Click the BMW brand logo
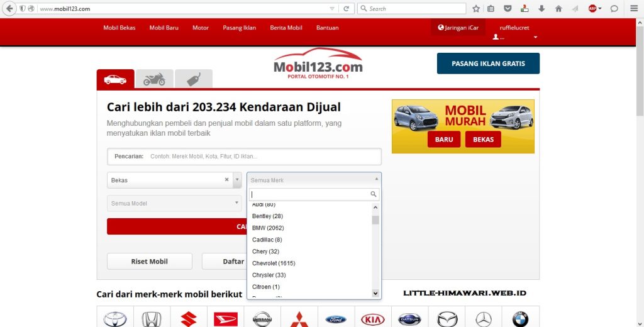The image size is (644, 327). click(520, 318)
